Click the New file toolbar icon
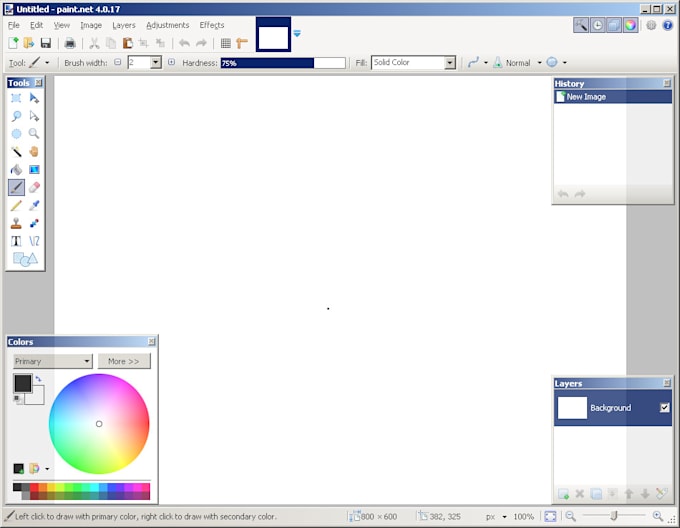 point(13,43)
